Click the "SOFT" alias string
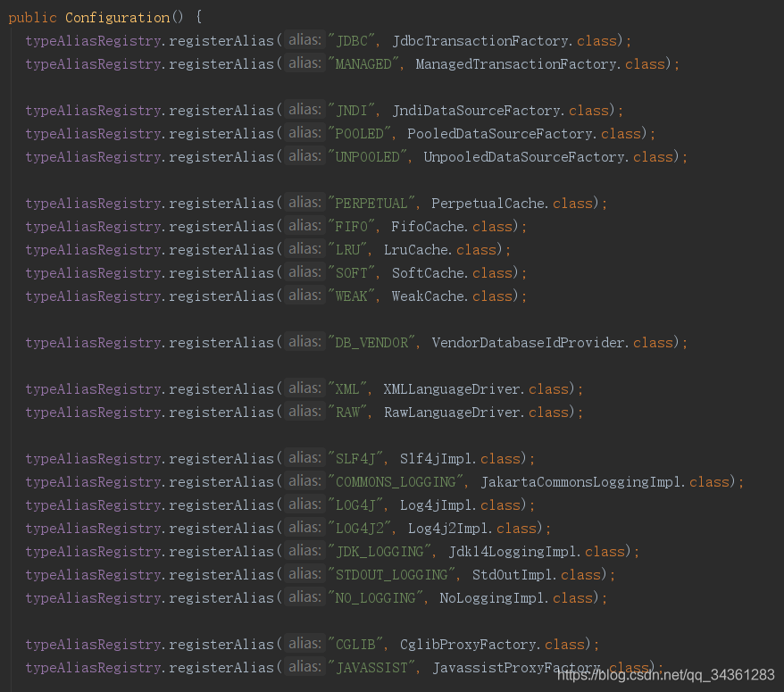 (x=352, y=273)
